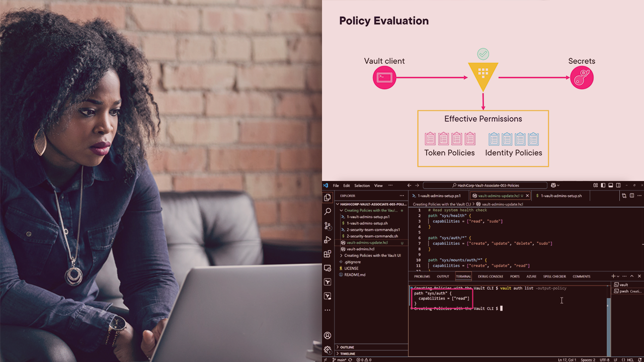This screenshot has width=644, height=362.
Task: Open the Search view in activity bar
Action: pyautogui.click(x=328, y=212)
